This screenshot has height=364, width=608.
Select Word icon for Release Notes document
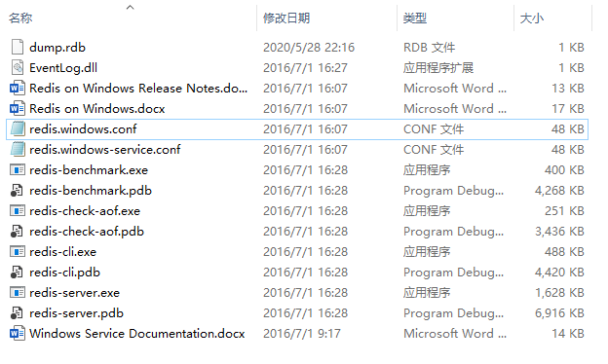18,88
